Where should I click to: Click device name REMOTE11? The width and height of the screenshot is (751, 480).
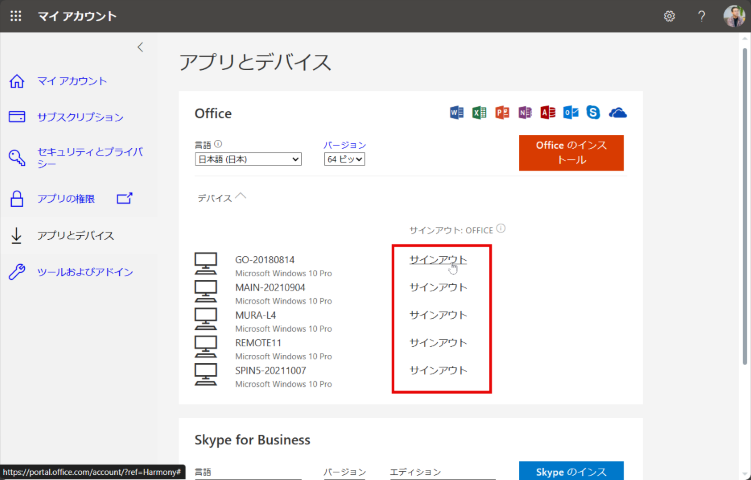258,343
